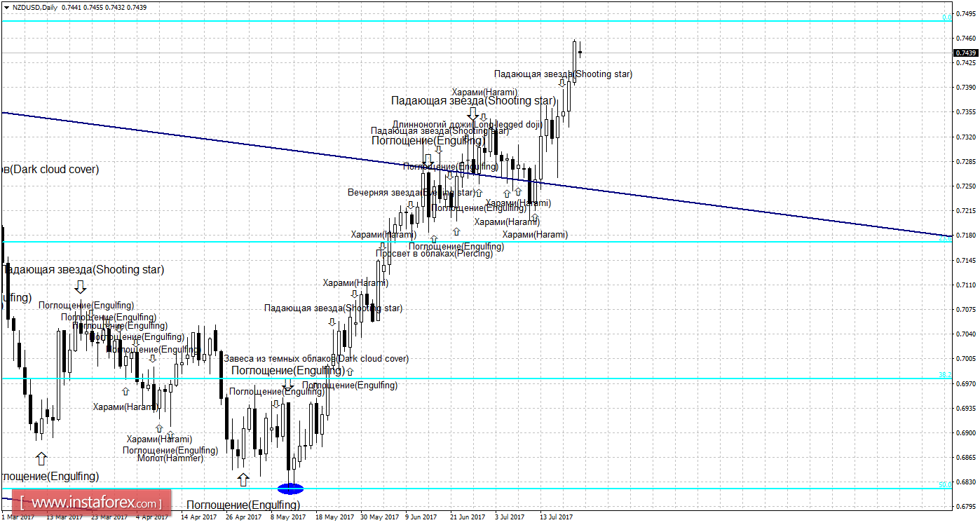Select the cyan Fibonacci line labeled 38.2

[x=477, y=379]
